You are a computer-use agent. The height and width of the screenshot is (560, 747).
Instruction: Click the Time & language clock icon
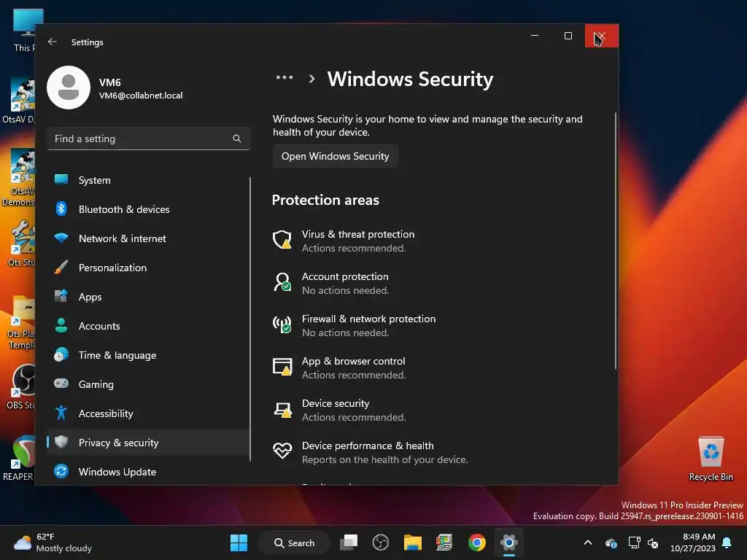[61, 355]
